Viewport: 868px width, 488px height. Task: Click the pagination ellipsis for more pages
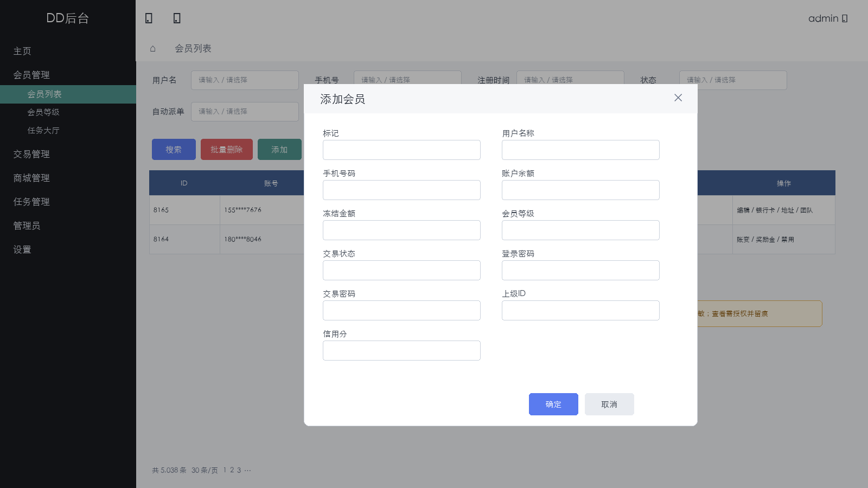tap(247, 470)
